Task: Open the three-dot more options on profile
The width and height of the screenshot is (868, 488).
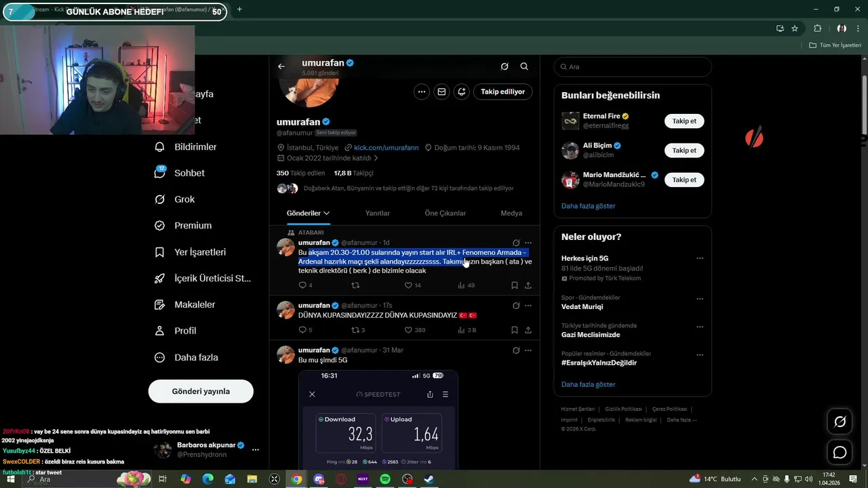Action: click(x=422, y=91)
